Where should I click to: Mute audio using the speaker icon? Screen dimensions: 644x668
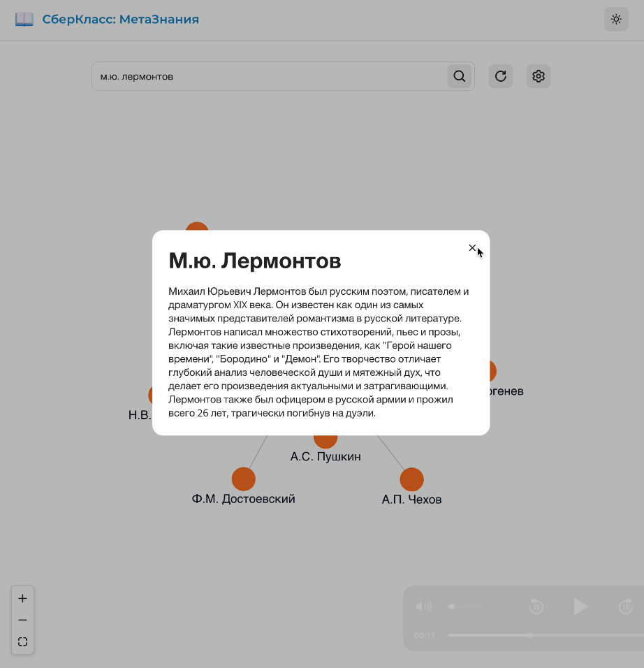(423, 607)
